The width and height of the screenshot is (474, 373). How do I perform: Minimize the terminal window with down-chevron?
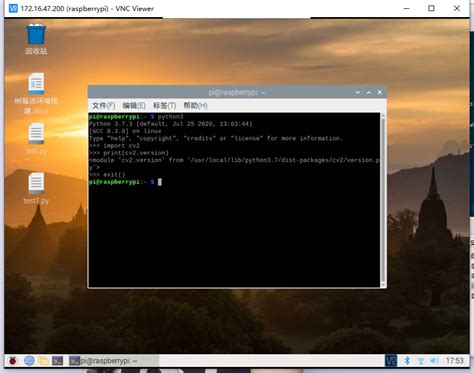[x=358, y=92]
